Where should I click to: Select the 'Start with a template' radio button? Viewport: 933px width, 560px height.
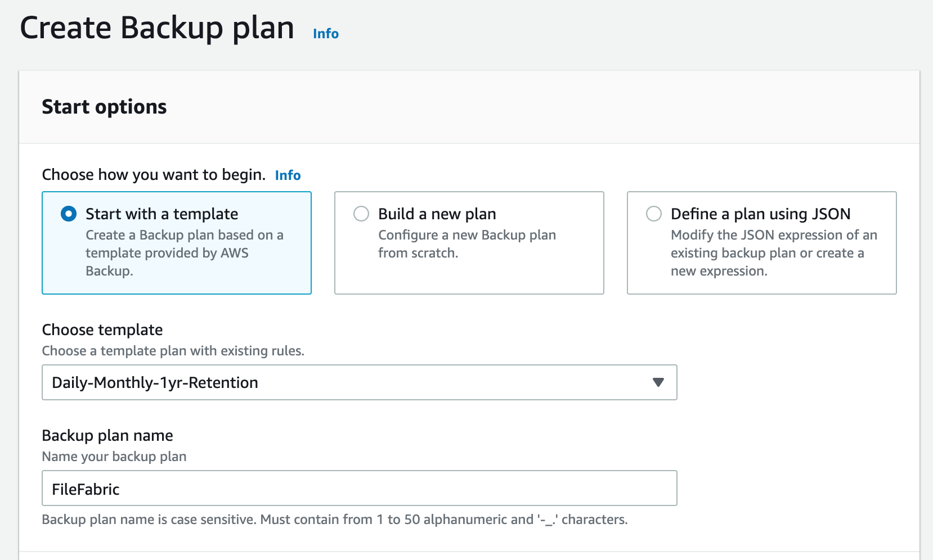(x=69, y=214)
